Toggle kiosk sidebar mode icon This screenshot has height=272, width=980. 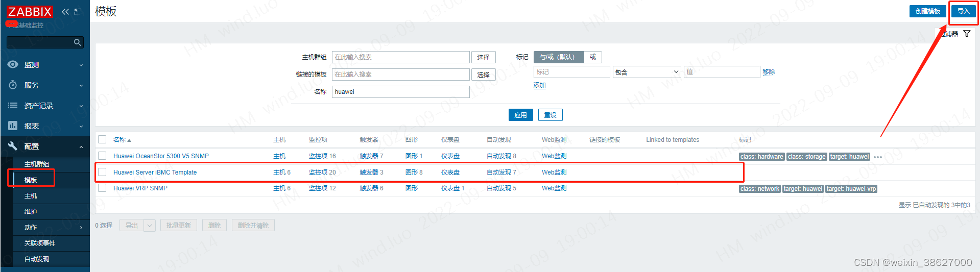tap(78, 11)
